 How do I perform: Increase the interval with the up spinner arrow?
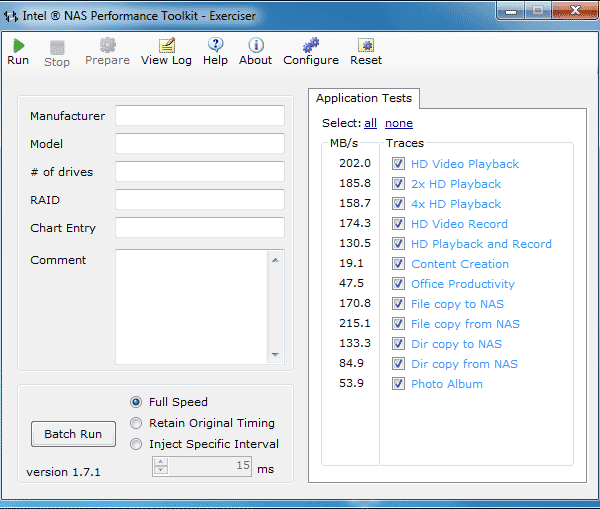161,462
